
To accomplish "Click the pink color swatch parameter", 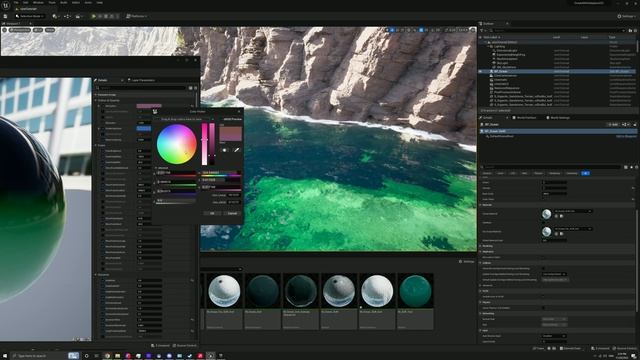I will (x=149, y=106).
